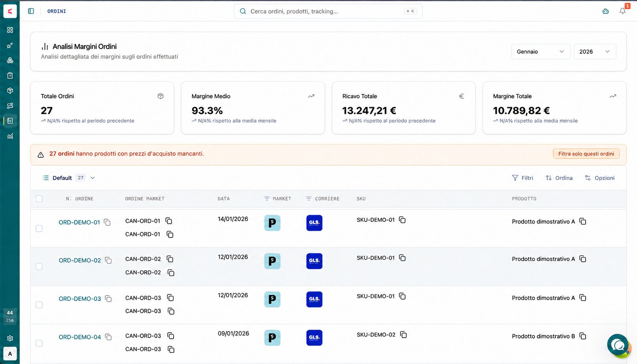Open the settings gear in sidebar
637x364 pixels.
pos(10,338)
